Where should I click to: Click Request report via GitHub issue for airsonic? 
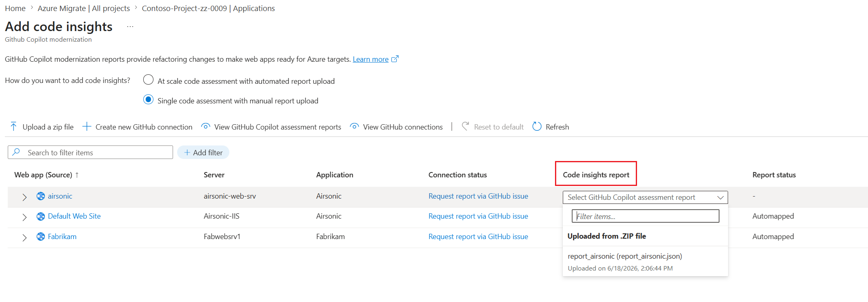click(x=478, y=196)
